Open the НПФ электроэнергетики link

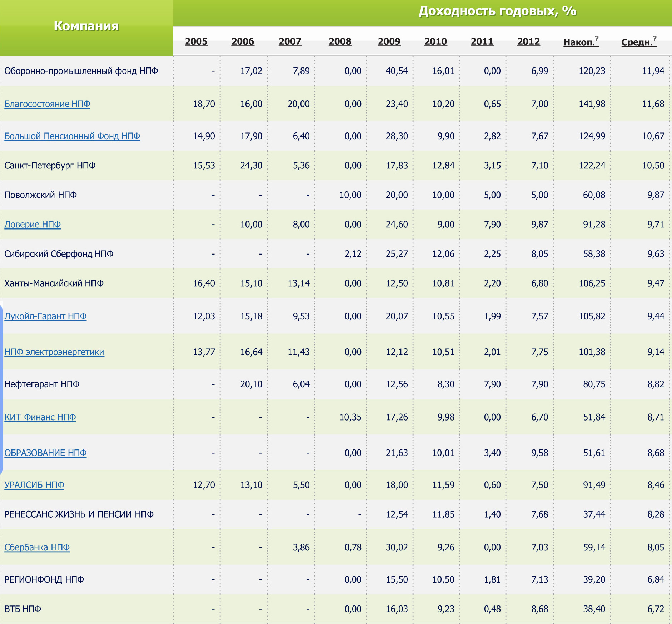tap(54, 352)
